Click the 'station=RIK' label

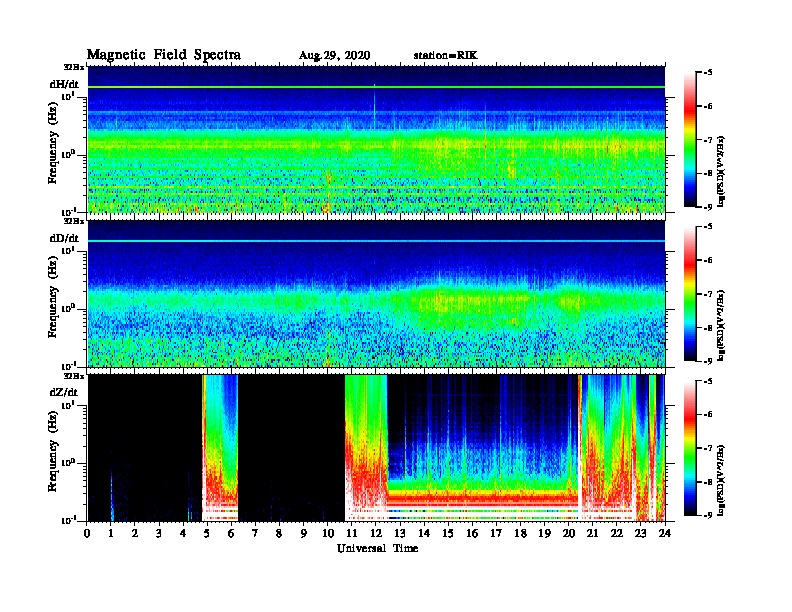tap(445, 55)
